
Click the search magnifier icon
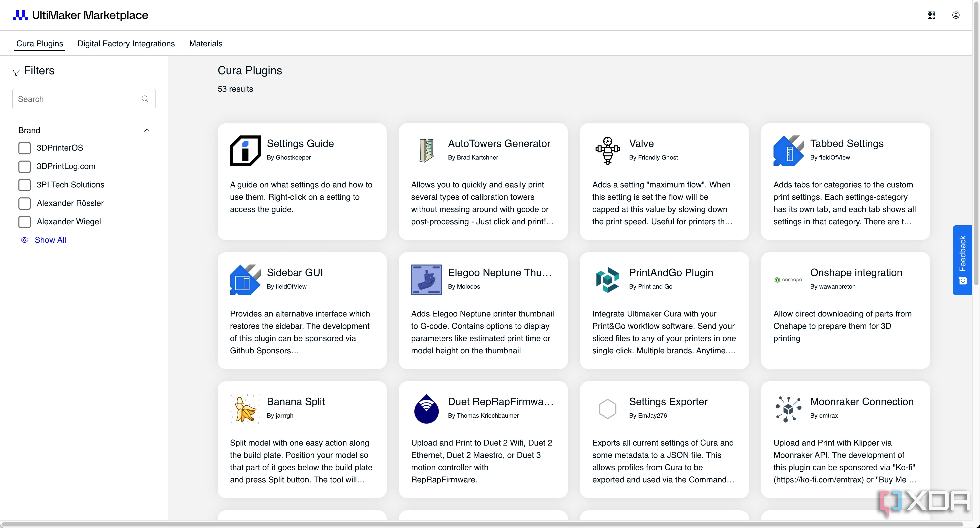point(145,99)
